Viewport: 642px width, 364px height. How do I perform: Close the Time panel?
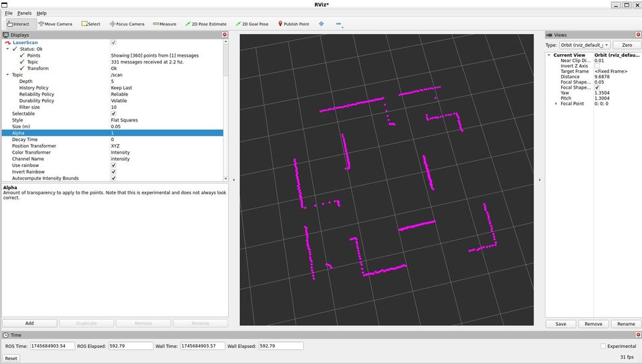click(638, 335)
